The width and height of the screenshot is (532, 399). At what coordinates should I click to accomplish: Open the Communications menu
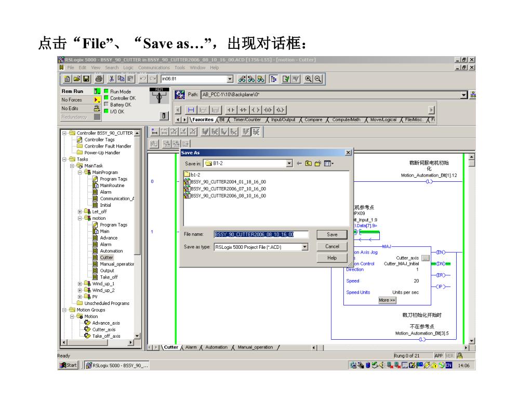tap(154, 68)
